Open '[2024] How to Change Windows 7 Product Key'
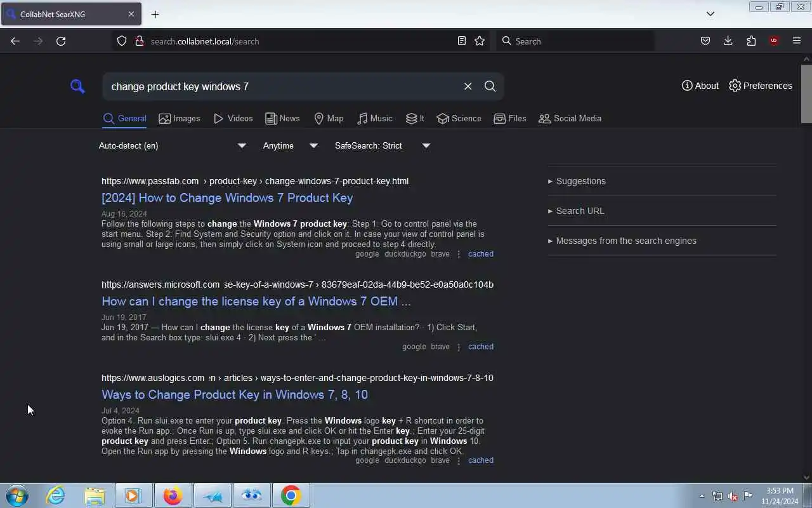Screen dimensions: 812x508 pyautogui.click(x=227, y=197)
